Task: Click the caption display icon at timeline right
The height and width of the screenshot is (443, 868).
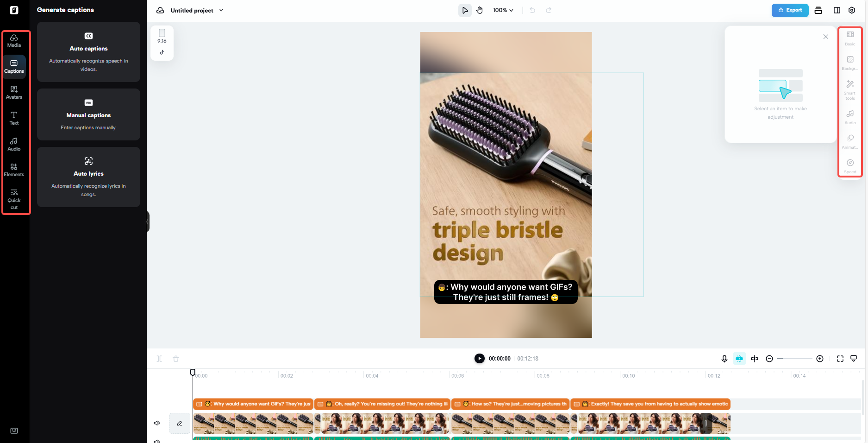Action: click(x=854, y=358)
